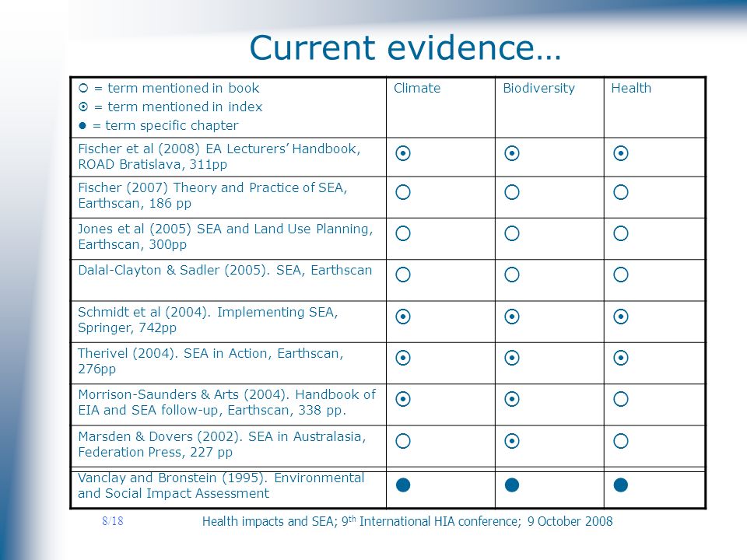Click the Climate open circle for Fischer 2007
The width and height of the screenshot is (747, 560).
403,192
